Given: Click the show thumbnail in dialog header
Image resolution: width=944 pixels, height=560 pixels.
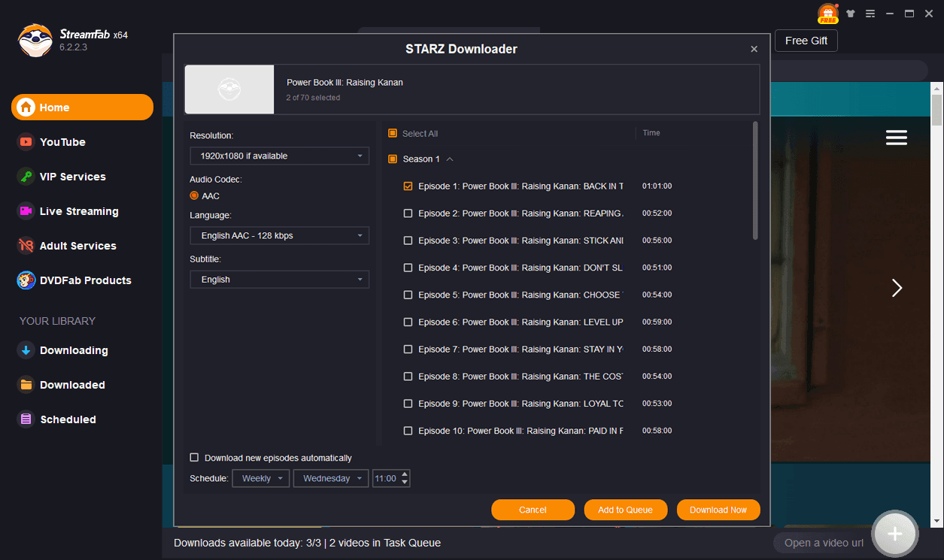Looking at the screenshot, I should (x=229, y=89).
